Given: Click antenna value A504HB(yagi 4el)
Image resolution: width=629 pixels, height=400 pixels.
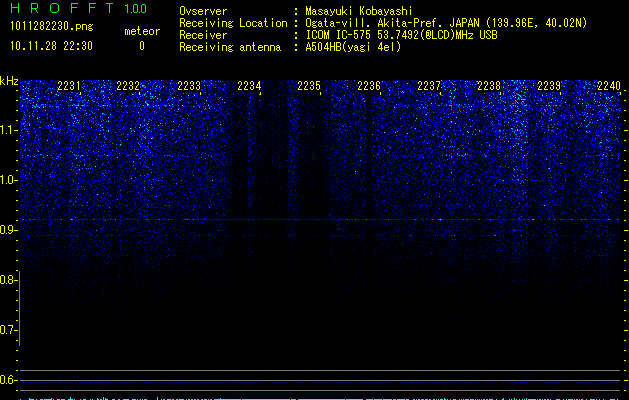Looking at the screenshot, I should pos(353,47).
